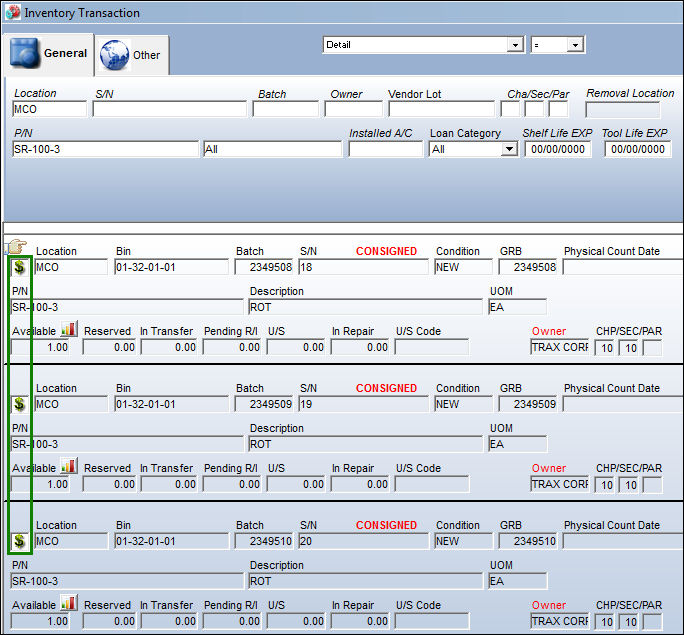Select S/N field showing 19

coord(363,404)
